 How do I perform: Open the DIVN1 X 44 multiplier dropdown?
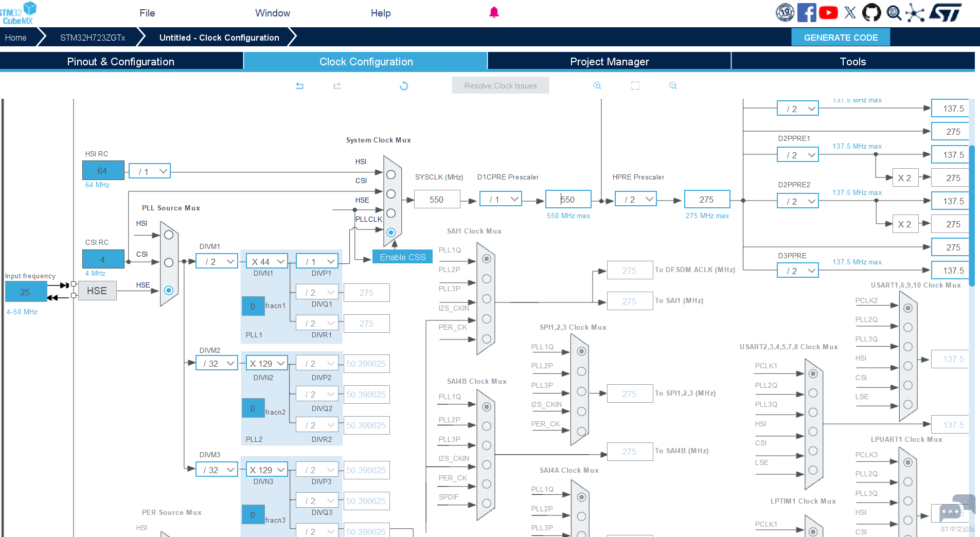pyautogui.click(x=266, y=262)
